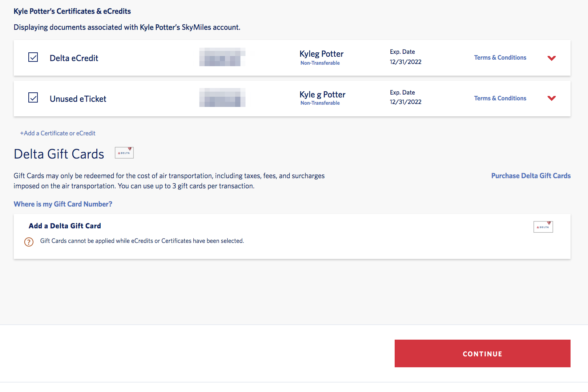This screenshot has height=392, width=588.
Task: Click Where is my Gift Card Number
Action: tap(63, 204)
